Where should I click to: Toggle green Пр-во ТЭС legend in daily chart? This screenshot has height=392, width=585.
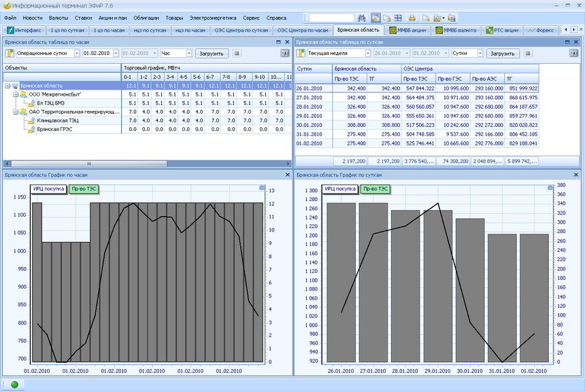pos(375,189)
